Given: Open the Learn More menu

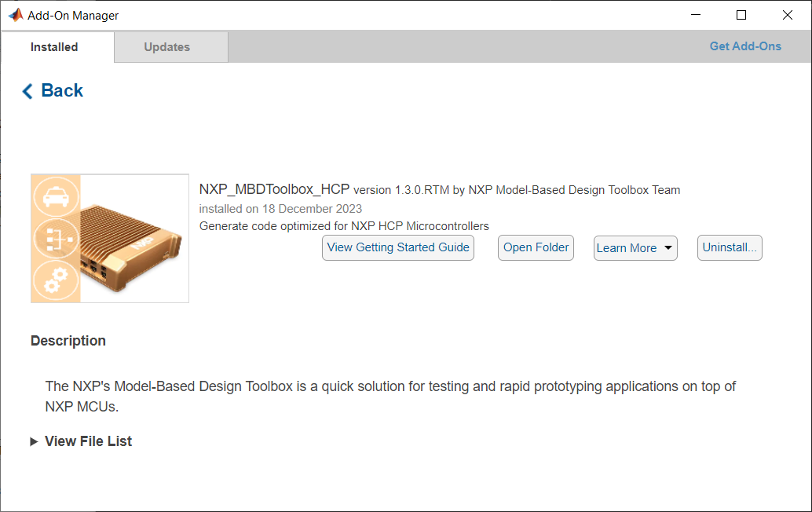Looking at the screenshot, I should [x=628, y=247].
